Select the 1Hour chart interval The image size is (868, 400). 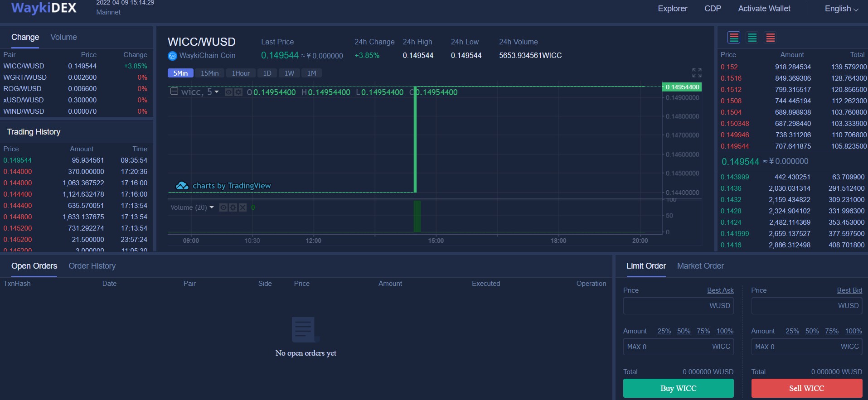241,73
